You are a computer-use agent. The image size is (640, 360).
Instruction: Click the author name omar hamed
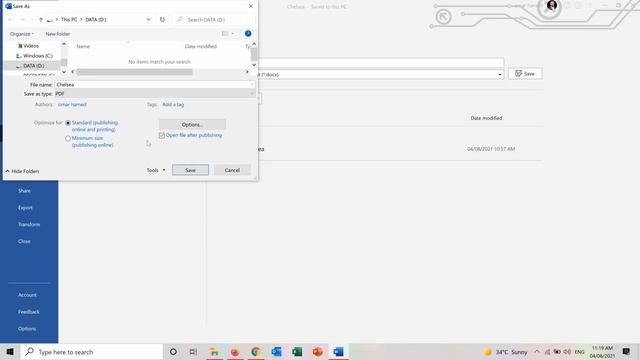pyautogui.click(x=72, y=104)
